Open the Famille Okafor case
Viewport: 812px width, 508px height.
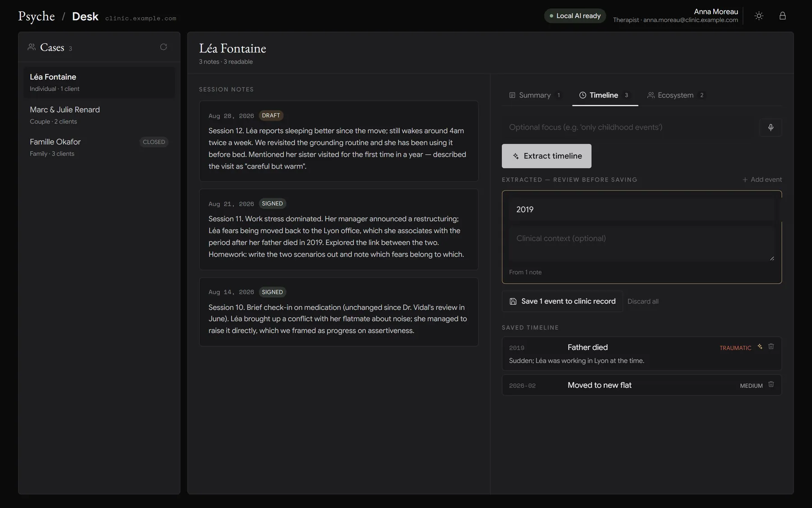point(99,147)
